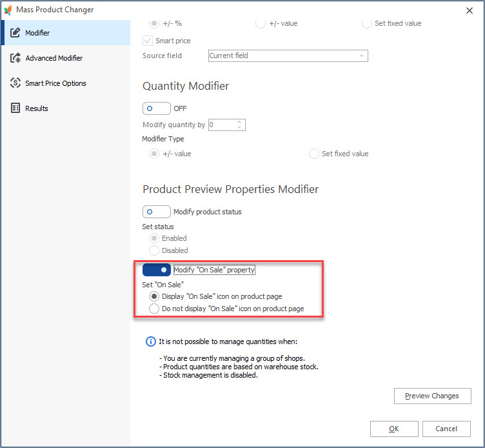Decrease the Modify quantity by value

click(240, 127)
